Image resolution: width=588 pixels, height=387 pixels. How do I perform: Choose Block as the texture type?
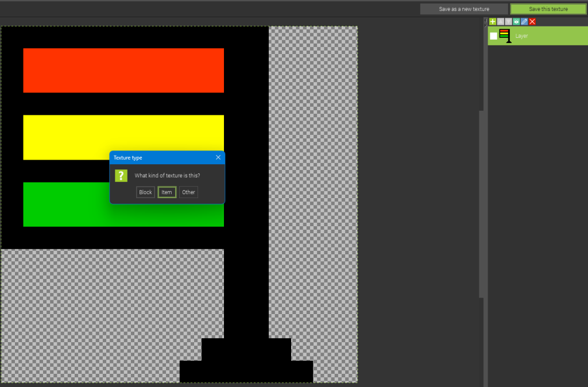pyautogui.click(x=145, y=192)
